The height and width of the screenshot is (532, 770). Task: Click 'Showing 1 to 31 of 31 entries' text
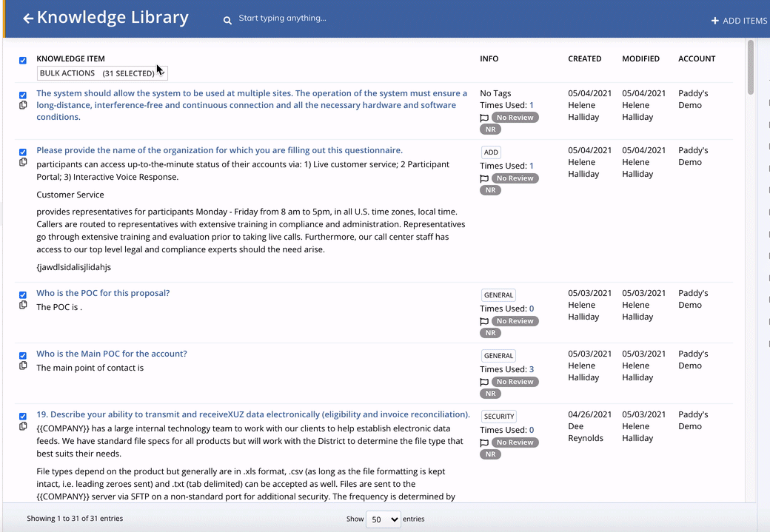coord(75,518)
